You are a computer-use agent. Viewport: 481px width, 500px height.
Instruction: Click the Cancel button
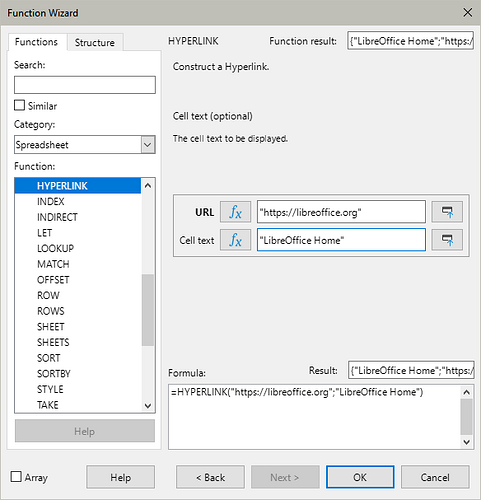click(435, 477)
